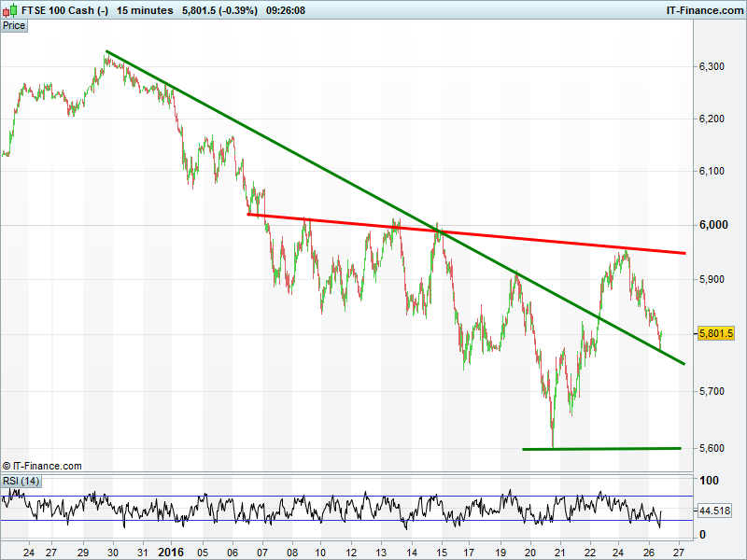Click the 44.518 RSI value tag
This screenshot has width=747, height=560.
pos(714,511)
